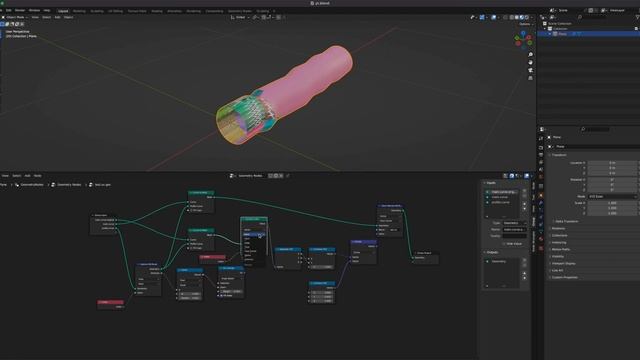
Task: Expand the Relations panel
Action: click(558, 229)
